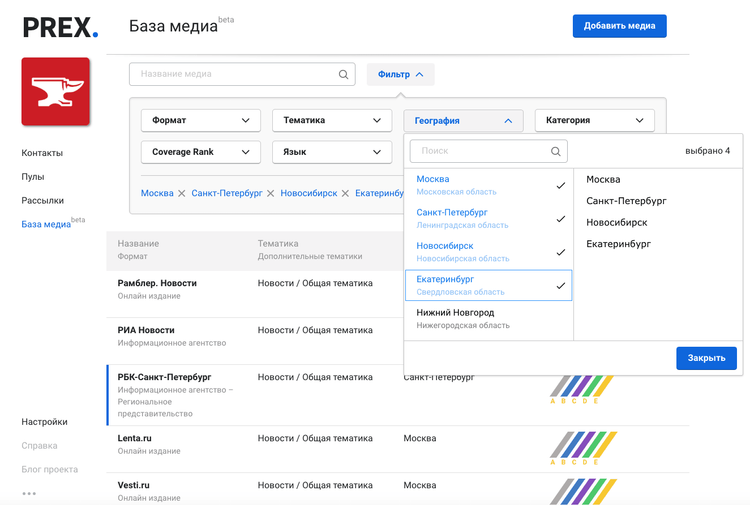This screenshot has height=505, width=750.
Task: Open the three-dots more menu in sidebar
Action: (29, 493)
